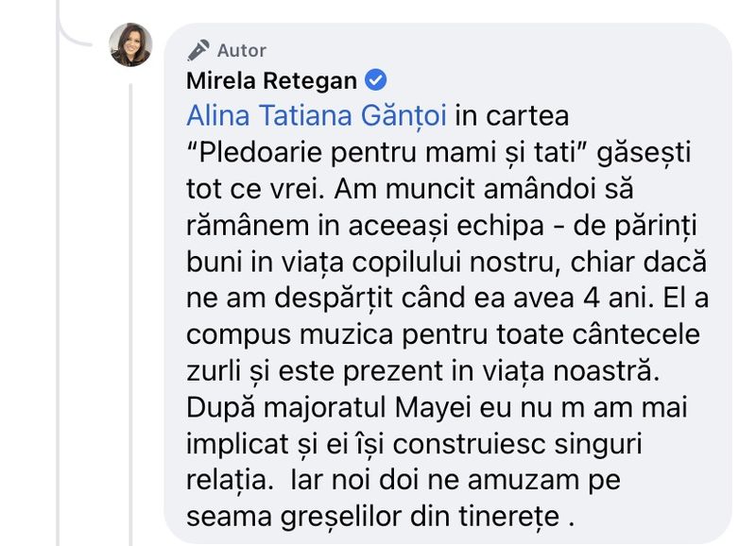756x546 pixels.
Task: Open Mirela Retegan's profile picture
Action: pyautogui.click(x=130, y=44)
